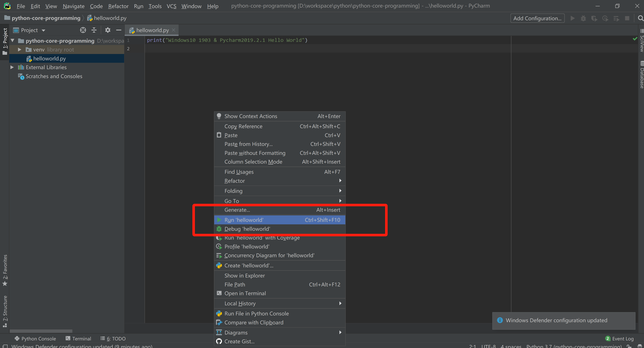Choose Compare with Clipboard
644x348 pixels.
tap(279, 323)
